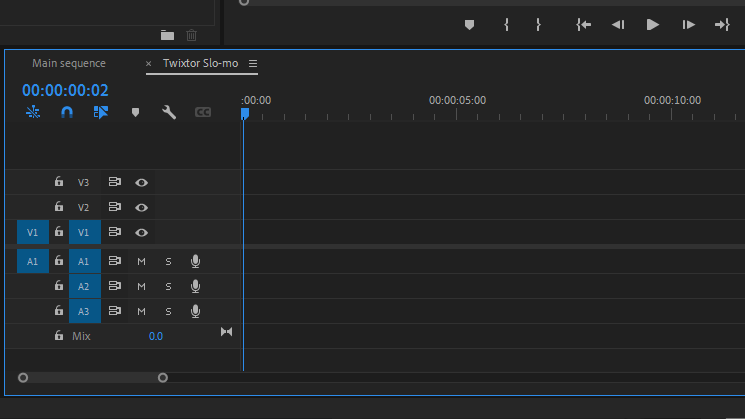The image size is (745, 419).
Task: Solo track A2
Action: 168,286
